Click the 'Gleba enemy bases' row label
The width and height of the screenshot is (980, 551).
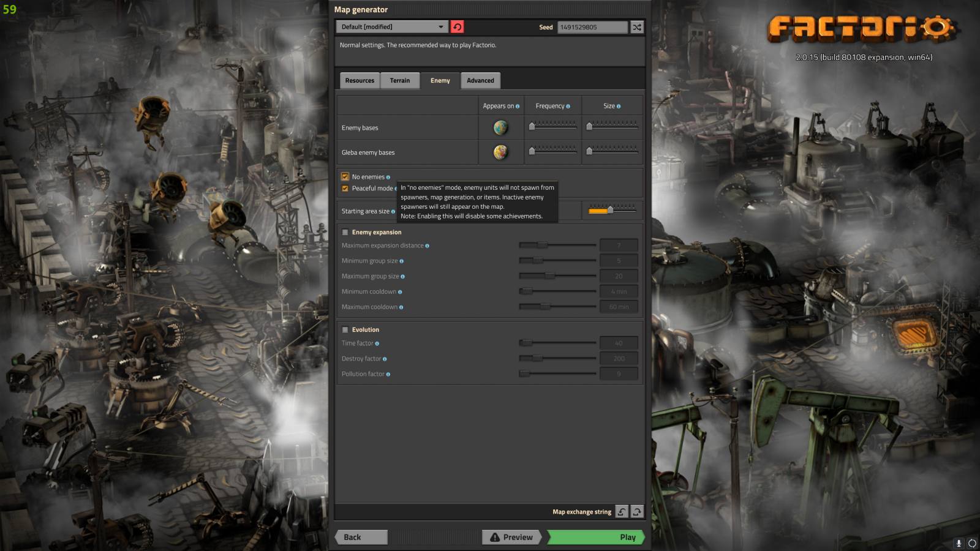pos(368,152)
